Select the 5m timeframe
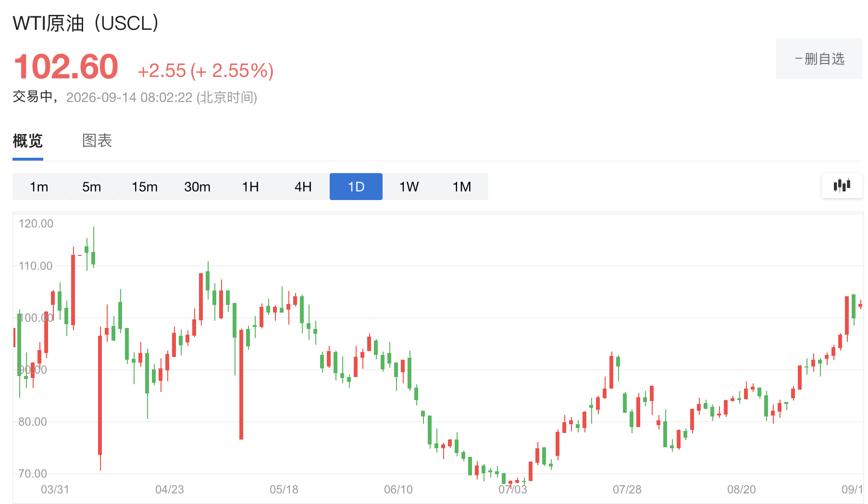This screenshot has width=868, height=504. click(92, 187)
